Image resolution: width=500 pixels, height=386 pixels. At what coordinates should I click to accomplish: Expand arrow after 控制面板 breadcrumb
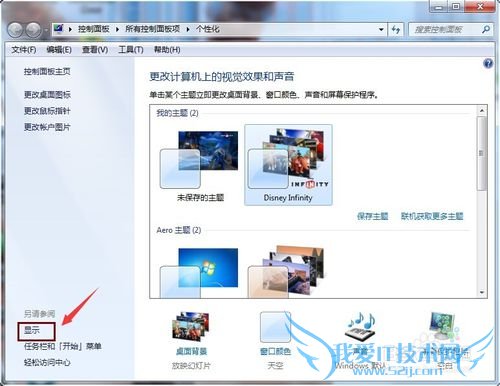117,29
